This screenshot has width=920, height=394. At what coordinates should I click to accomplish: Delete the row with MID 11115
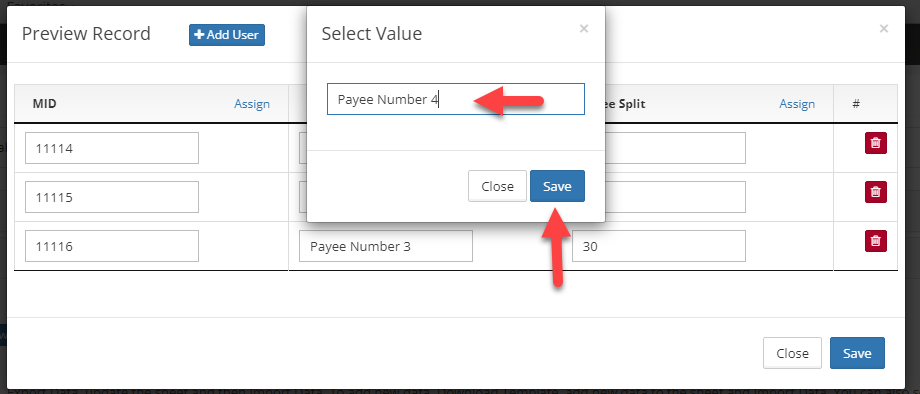tap(875, 192)
